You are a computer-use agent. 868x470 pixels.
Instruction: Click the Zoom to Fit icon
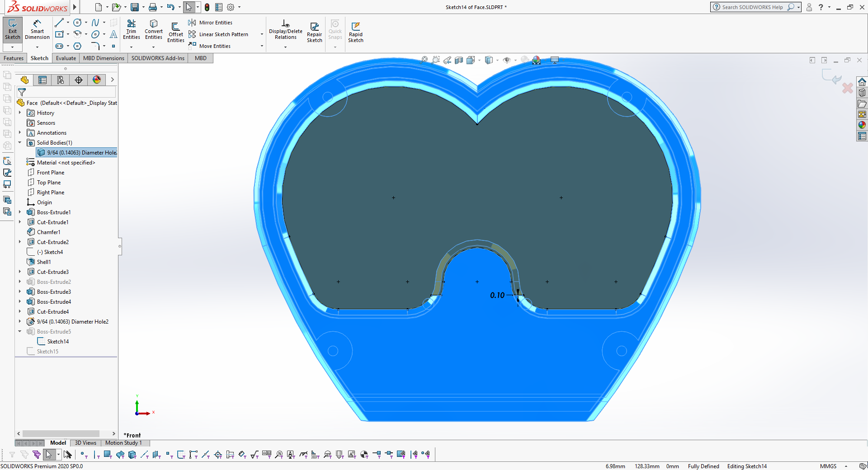[424, 60]
